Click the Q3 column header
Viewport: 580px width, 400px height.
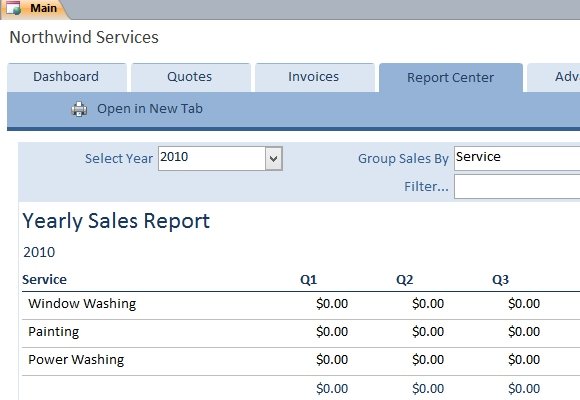pos(500,280)
